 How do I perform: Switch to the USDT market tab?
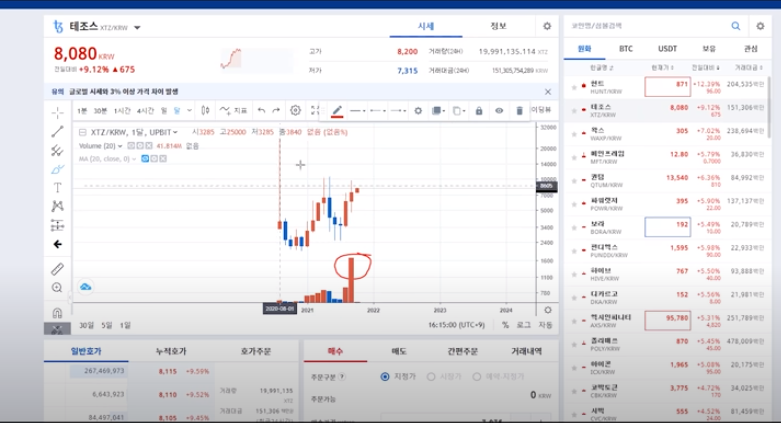[x=667, y=49]
